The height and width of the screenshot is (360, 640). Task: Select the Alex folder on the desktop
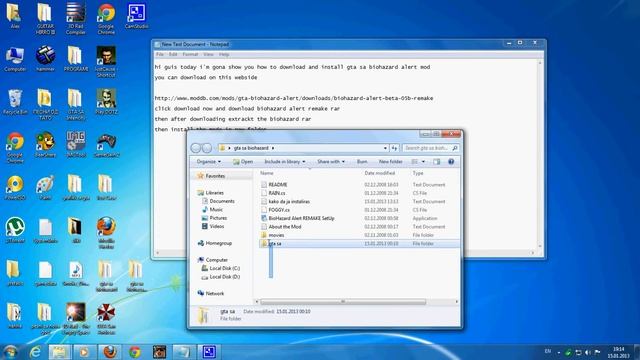click(x=15, y=16)
